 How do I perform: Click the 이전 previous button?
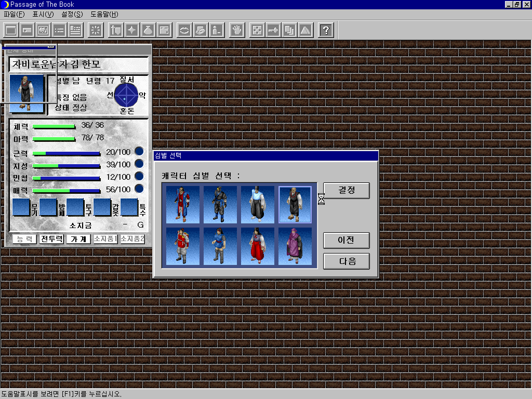pos(347,240)
